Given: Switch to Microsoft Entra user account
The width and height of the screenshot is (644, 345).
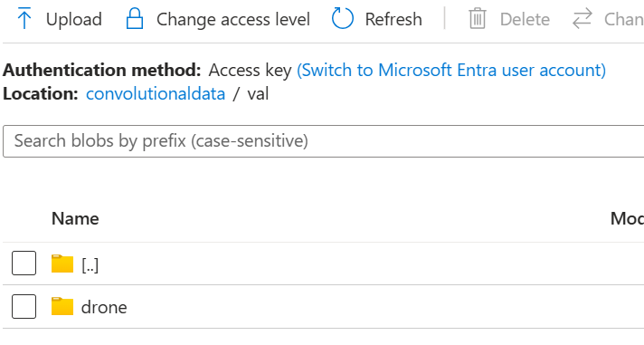Looking at the screenshot, I should (x=451, y=71).
